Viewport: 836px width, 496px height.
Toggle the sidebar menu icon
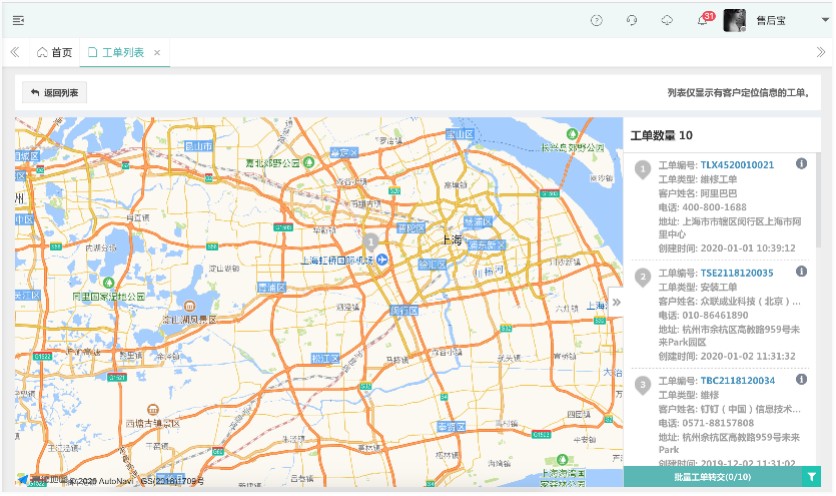click(x=18, y=20)
